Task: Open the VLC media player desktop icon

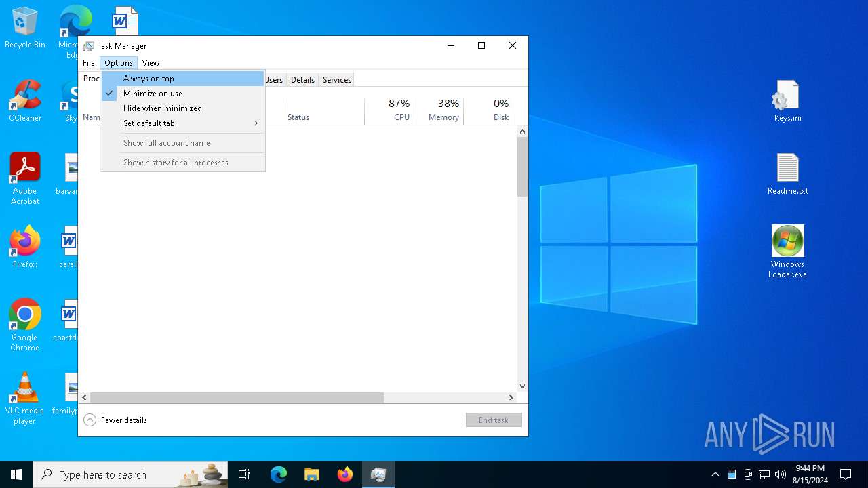Action: tap(25, 399)
